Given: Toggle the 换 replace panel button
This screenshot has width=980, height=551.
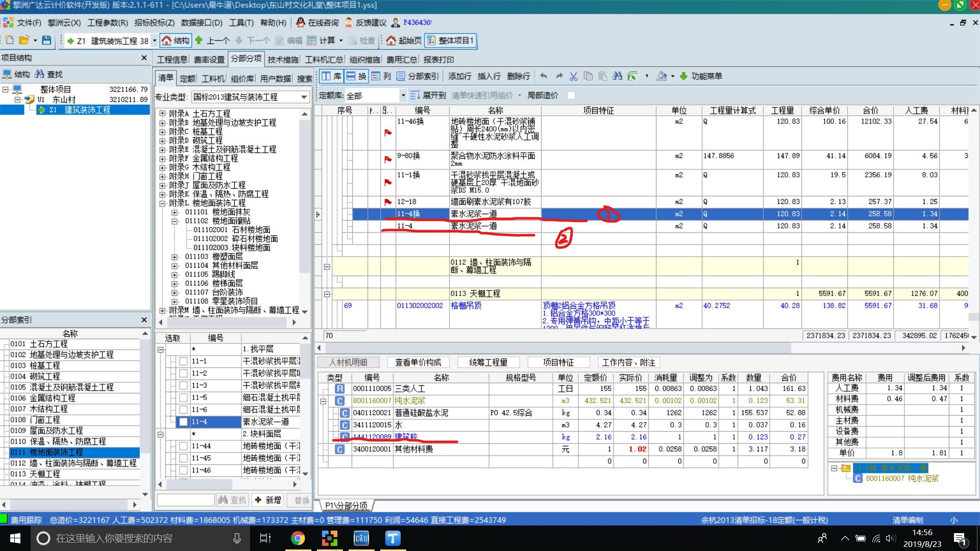Looking at the screenshot, I should coord(356,76).
